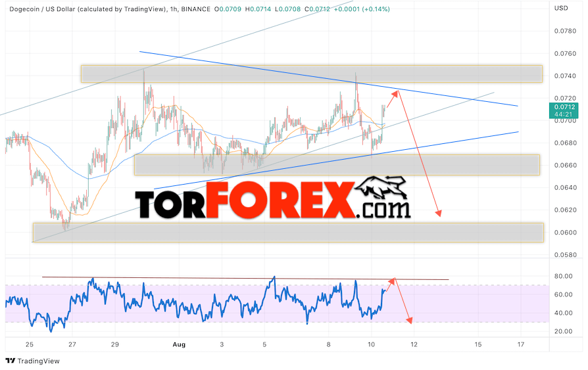Click the 3 date label on time axis
Image resolution: width=588 pixels, height=370 pixels.
coord(222,344)
